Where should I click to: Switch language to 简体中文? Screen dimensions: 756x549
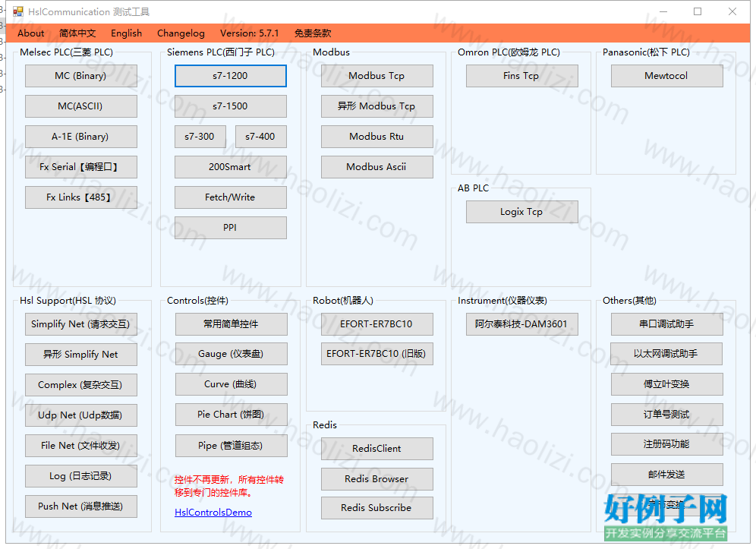[77, 33]
